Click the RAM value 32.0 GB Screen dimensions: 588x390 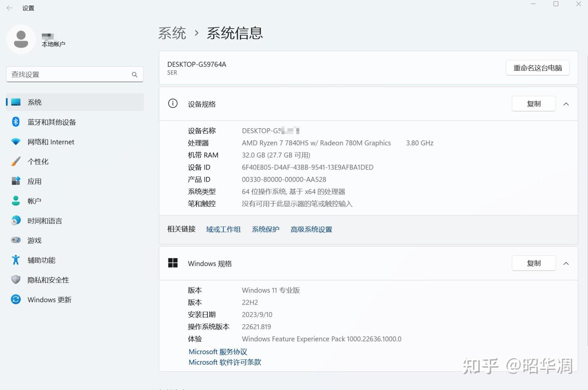point(276,155)
